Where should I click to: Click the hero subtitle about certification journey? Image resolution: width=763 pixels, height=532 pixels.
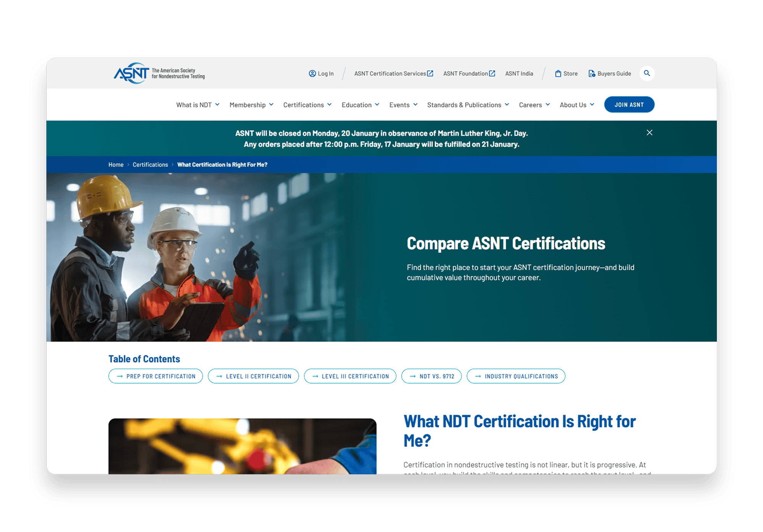(x=520, y=272)
